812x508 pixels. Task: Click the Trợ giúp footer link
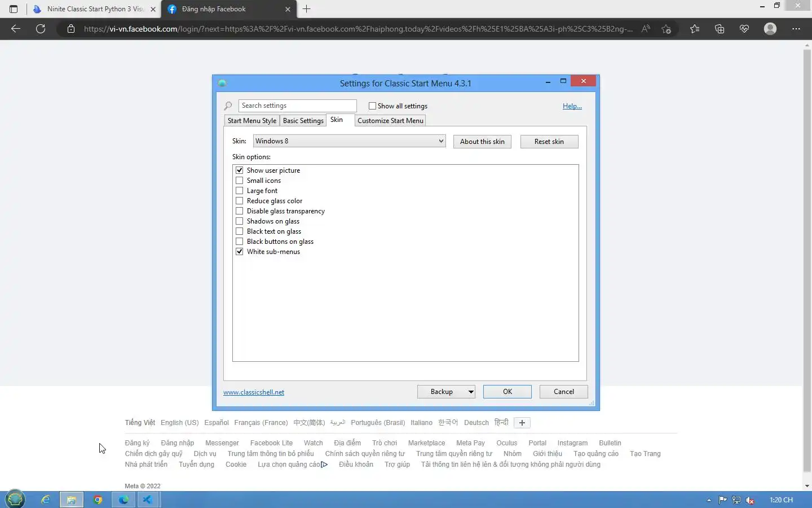(x=397, y=465)
